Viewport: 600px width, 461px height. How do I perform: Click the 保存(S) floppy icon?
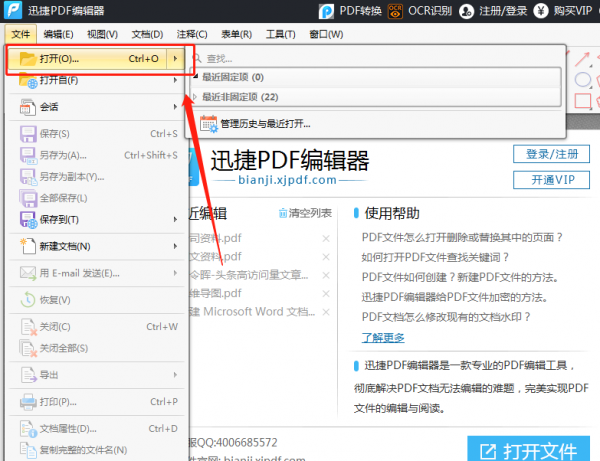[28, 134]
